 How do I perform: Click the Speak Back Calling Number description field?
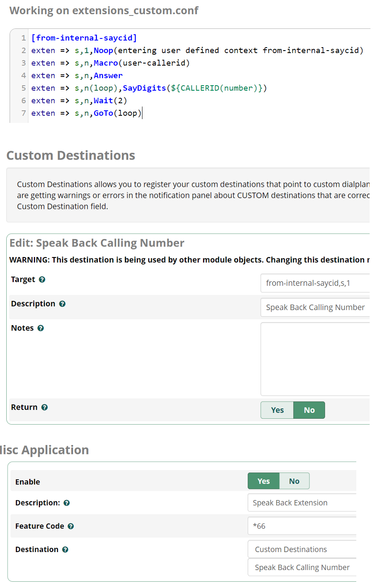[315, 308]
